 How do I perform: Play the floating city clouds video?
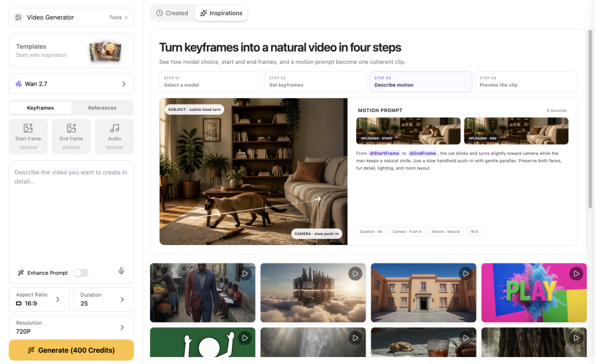coord(355,273)
